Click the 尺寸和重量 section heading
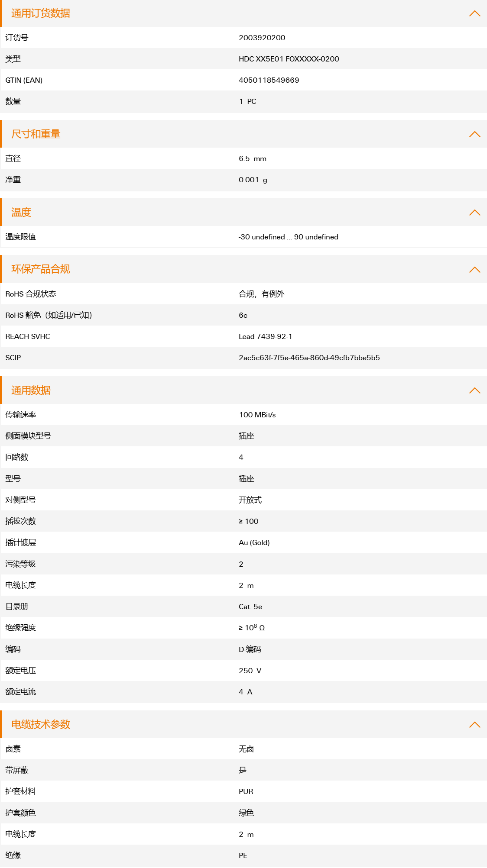The height and width of the screenshot is (868, 487). point(36,134)
